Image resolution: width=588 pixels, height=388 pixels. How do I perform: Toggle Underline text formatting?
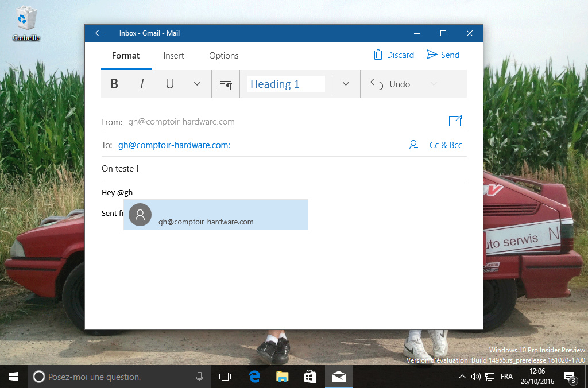coord(170,84)
